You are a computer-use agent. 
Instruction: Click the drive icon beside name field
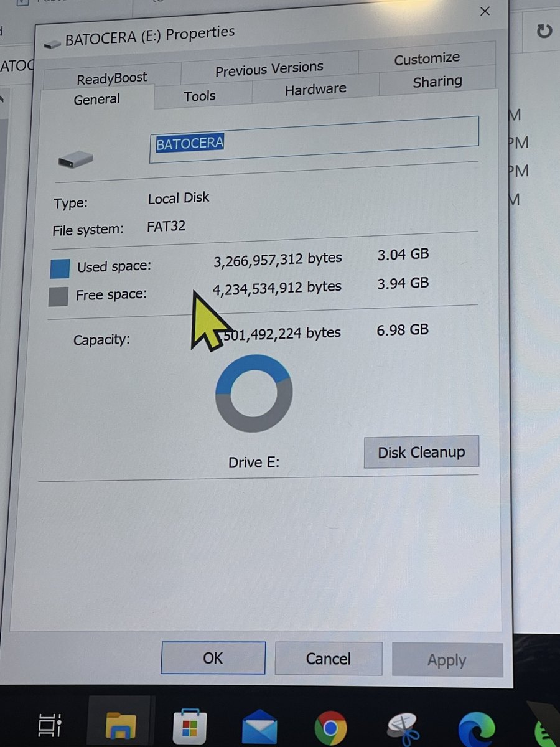(75, 160)
